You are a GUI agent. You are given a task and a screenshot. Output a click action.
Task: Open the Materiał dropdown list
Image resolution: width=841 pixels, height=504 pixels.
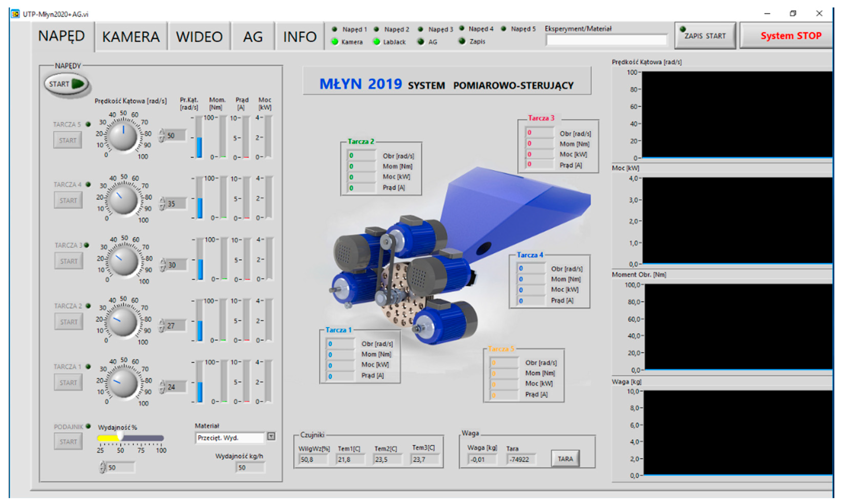[x=271, y=436]
